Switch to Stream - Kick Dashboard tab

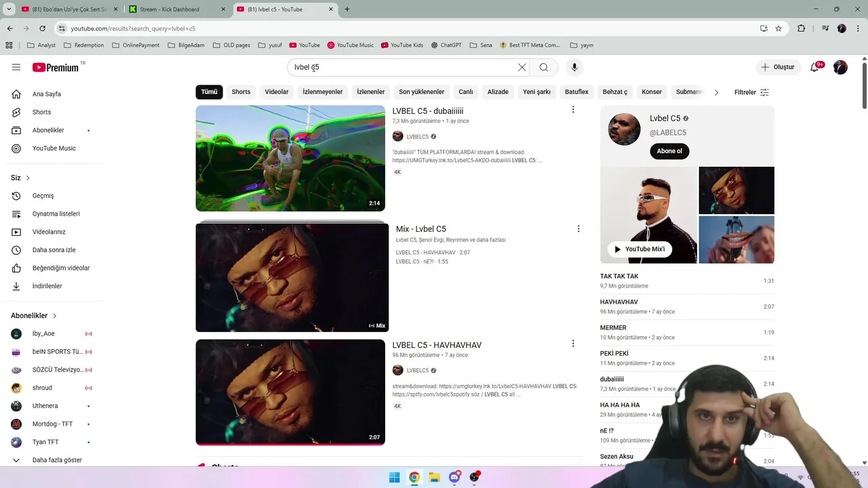[x=176, y=9]
